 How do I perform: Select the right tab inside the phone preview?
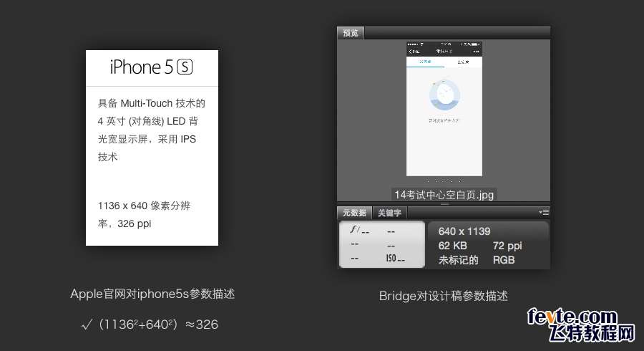(463, 62)
